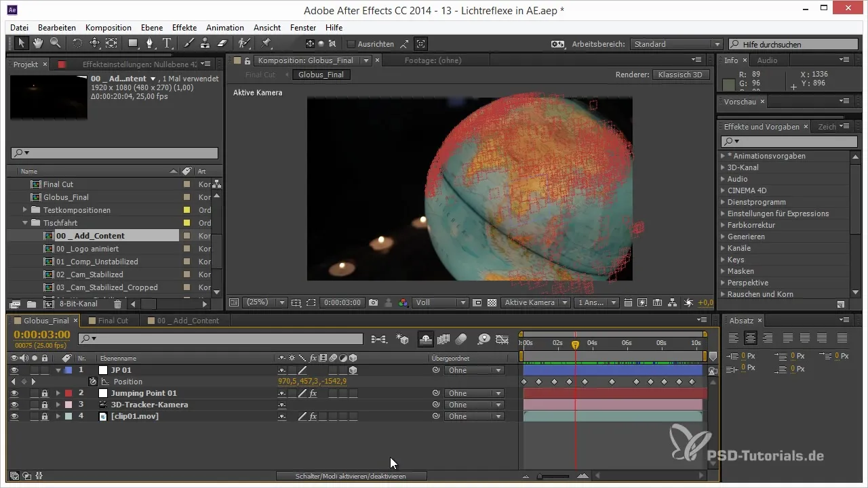Expand the Testkompositionen folder
This screenshot has width=868, height=488.
tap(25, 210)
